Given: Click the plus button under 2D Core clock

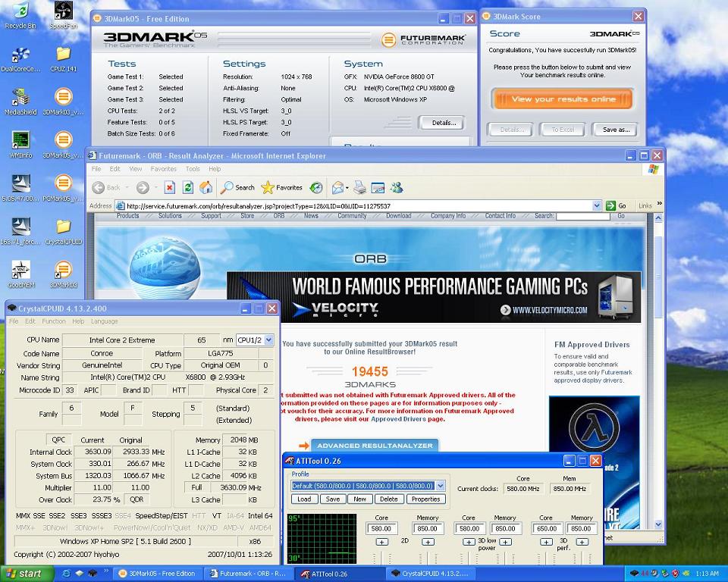Looking at the screenshot, I should coord(381,542).
